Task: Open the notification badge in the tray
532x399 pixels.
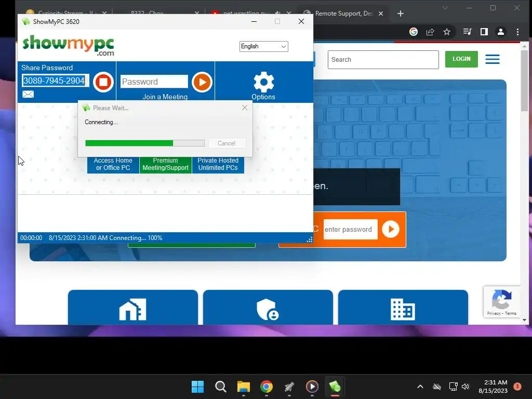Action: click(517, 387)
